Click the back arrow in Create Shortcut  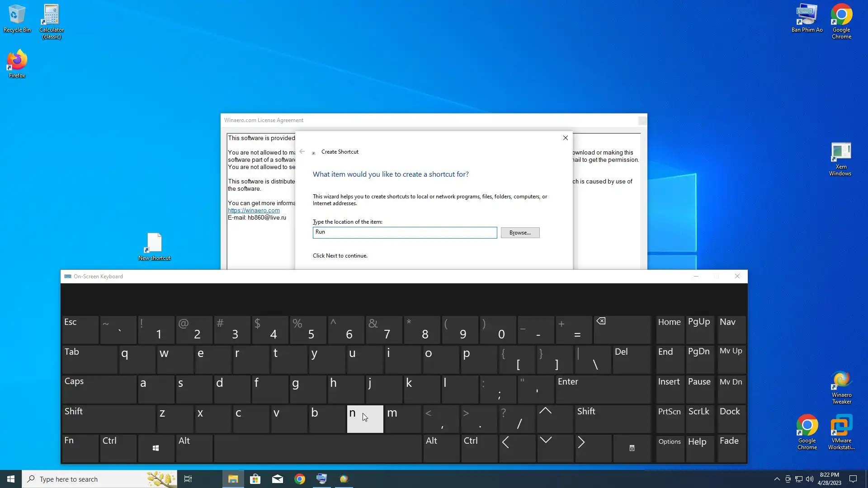(302, 152)
